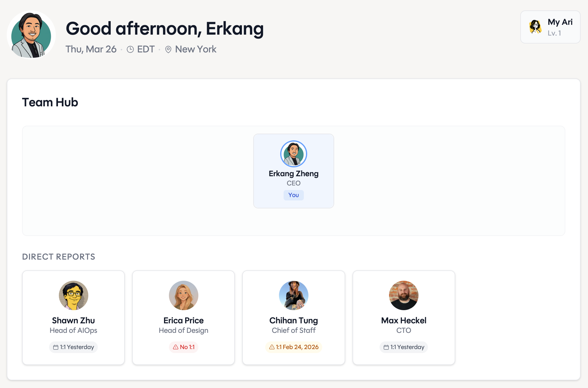Select the Team Hub heading
Image resolution: width=588 pixels, height=388 pixels.
point(50,102)
